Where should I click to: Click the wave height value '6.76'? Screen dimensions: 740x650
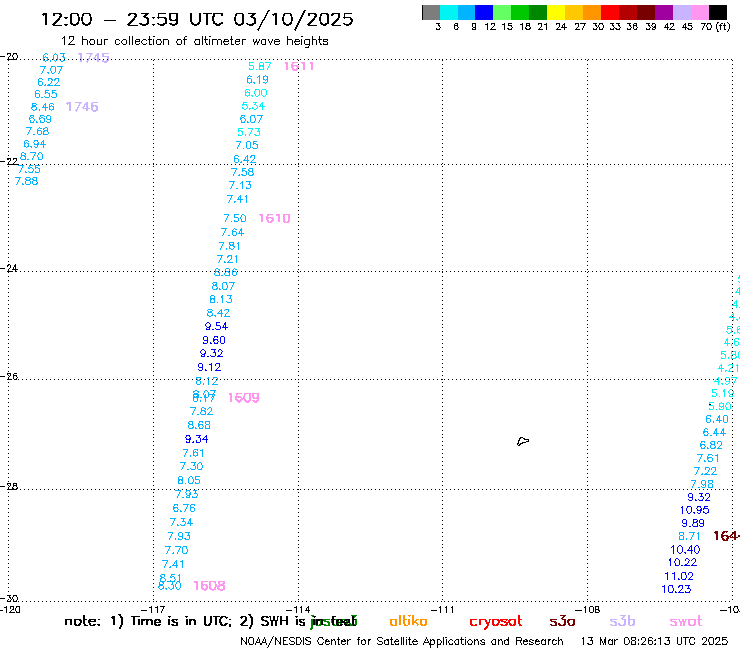pos(184,508)
